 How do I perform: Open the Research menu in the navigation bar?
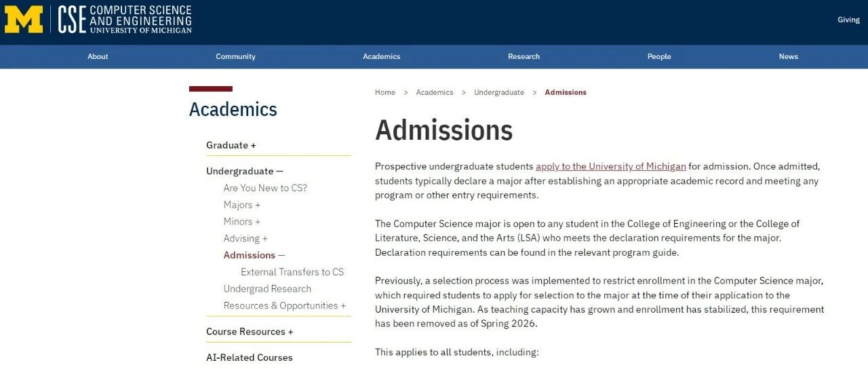pos(524,56)
